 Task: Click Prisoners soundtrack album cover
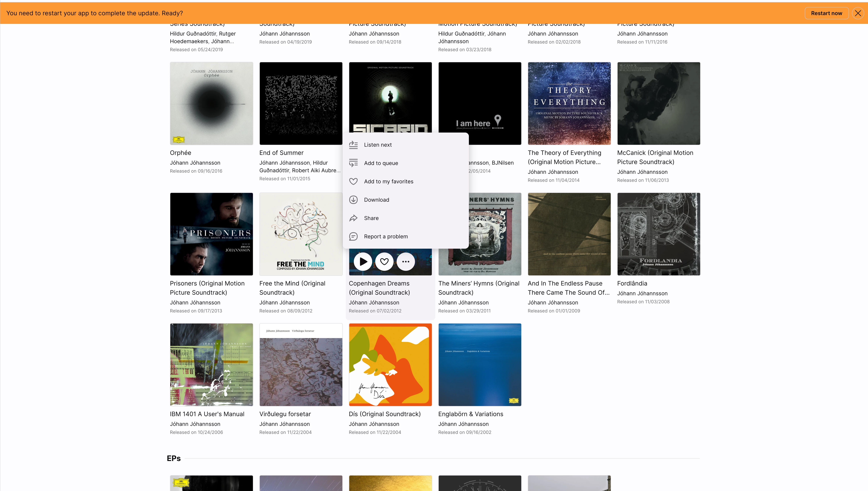coord(211,234)
